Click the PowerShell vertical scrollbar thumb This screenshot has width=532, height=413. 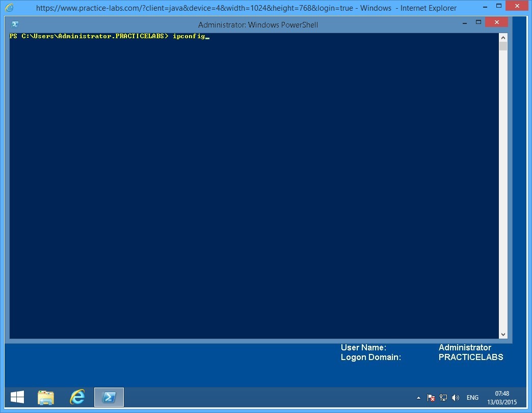pos(503,47)
